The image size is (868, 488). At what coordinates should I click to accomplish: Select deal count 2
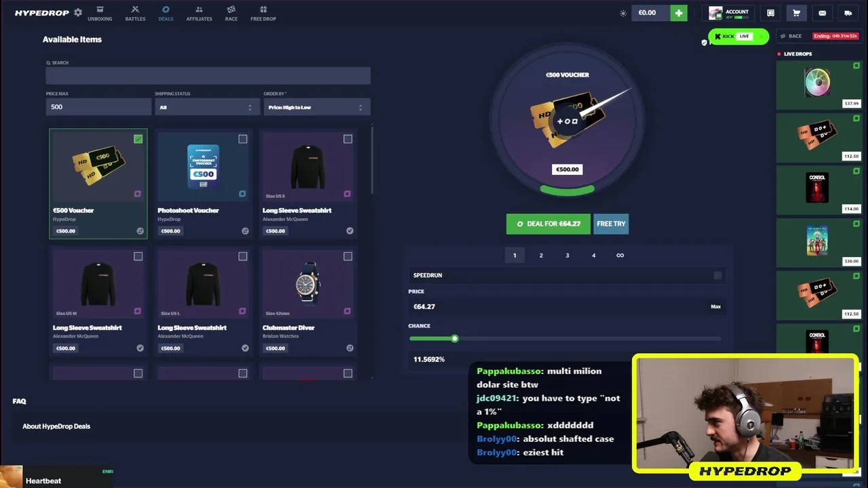coord(541,256)
